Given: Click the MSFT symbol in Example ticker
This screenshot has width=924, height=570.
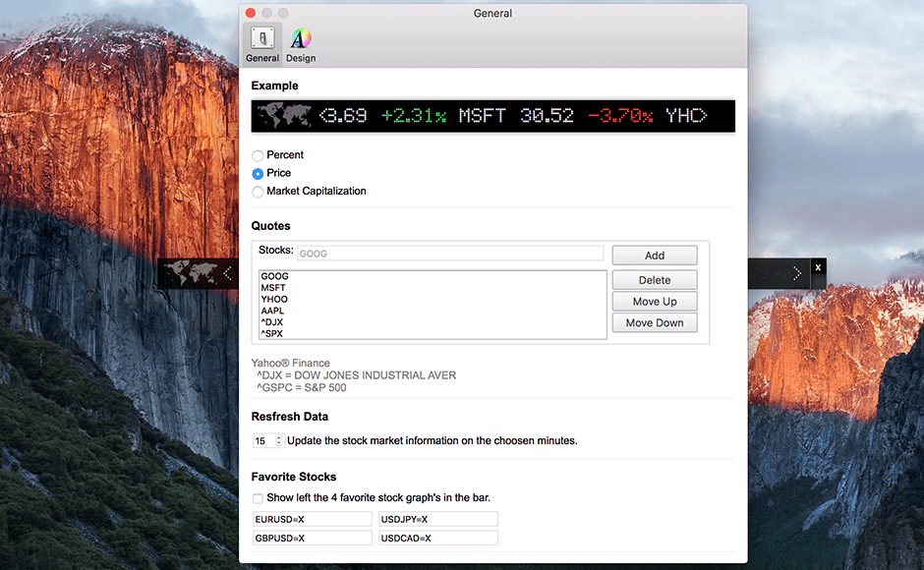Looking at the screenshot, I should click(482, 116).
